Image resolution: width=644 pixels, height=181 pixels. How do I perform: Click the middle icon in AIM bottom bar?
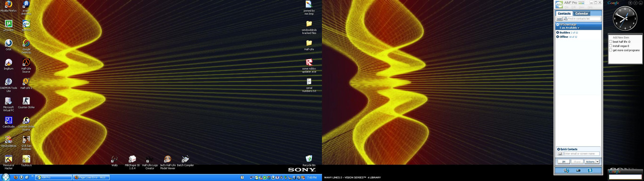(x=578, y=170)
